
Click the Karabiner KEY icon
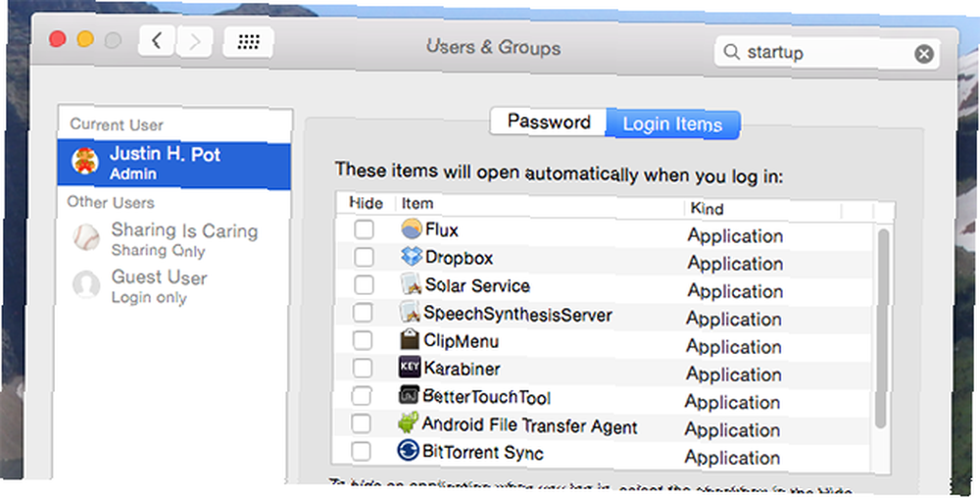(x=410, y=368)
